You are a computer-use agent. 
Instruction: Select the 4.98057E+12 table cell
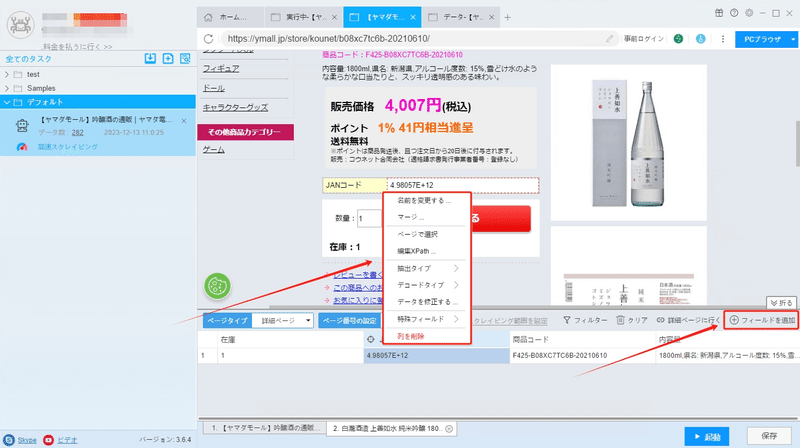click(x=437, y=356)
